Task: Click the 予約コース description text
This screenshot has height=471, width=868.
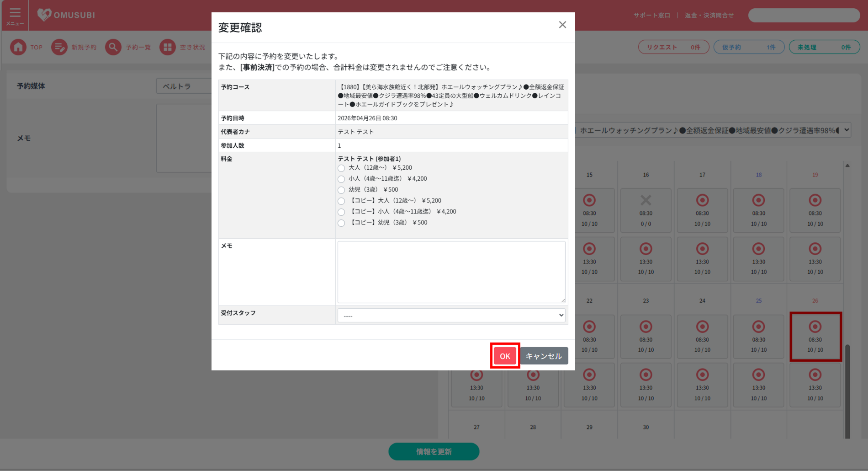Action: click(451, 96)
